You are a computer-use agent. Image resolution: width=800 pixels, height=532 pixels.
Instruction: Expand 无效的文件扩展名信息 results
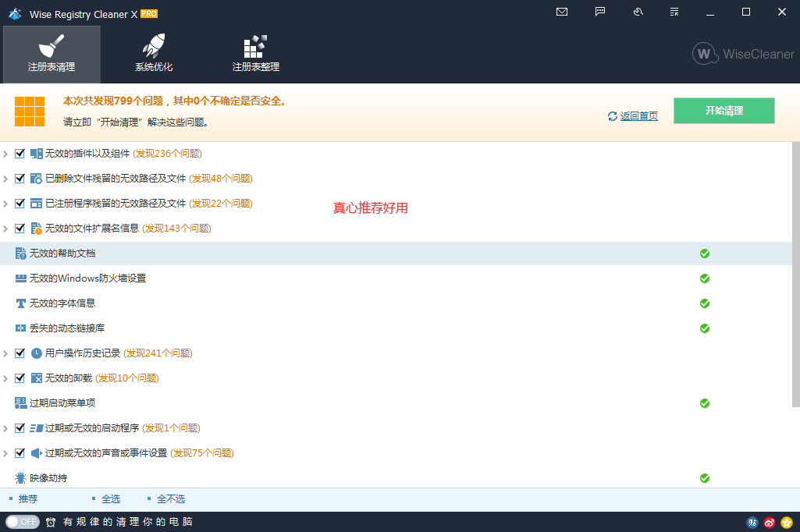coord(6,228)
